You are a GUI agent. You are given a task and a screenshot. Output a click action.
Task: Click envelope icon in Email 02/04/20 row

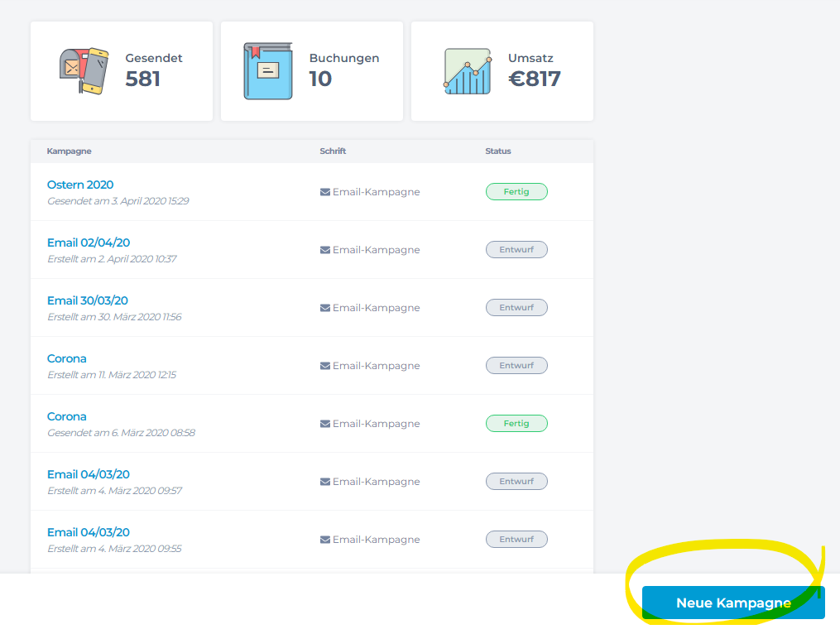pos(325,250)
